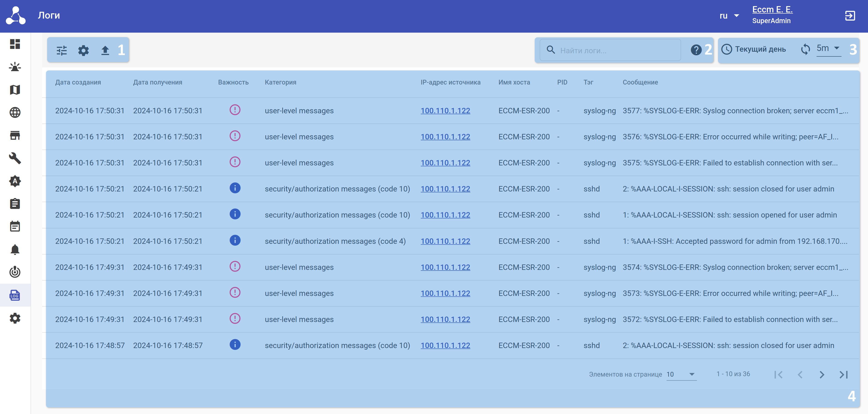Image resolution: width=868 pixels, height=414 pixels.
Task: Select the LOG section in sidebar
Action: (x=15, y=295)
